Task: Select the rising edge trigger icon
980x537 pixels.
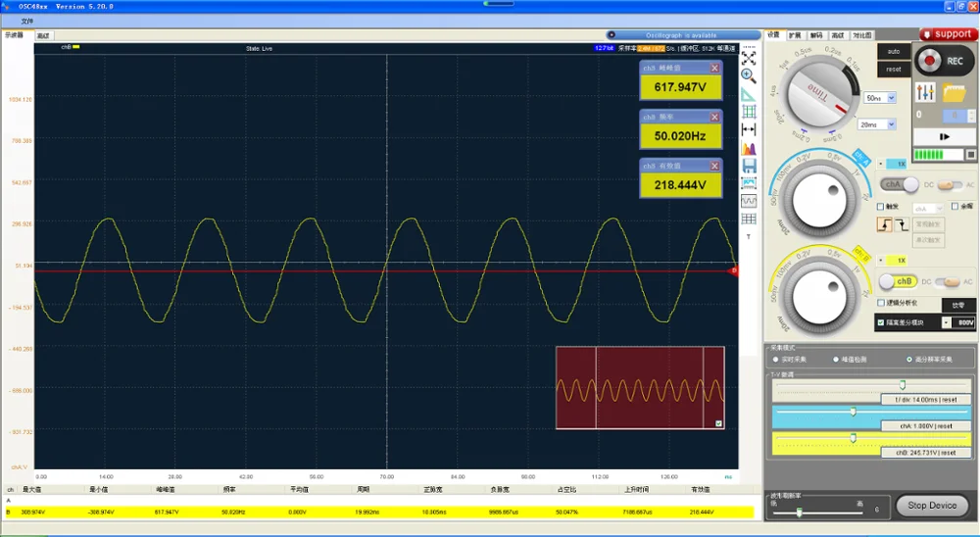Action: point(884,224)
